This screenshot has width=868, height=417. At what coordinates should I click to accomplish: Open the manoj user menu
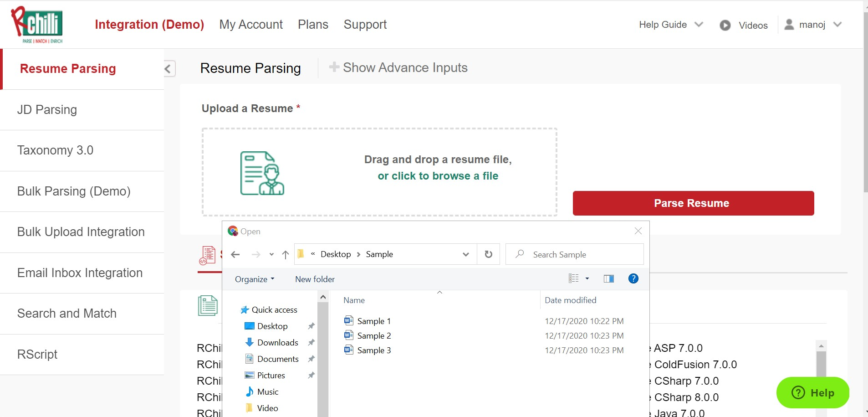click(x=813, y=25)
